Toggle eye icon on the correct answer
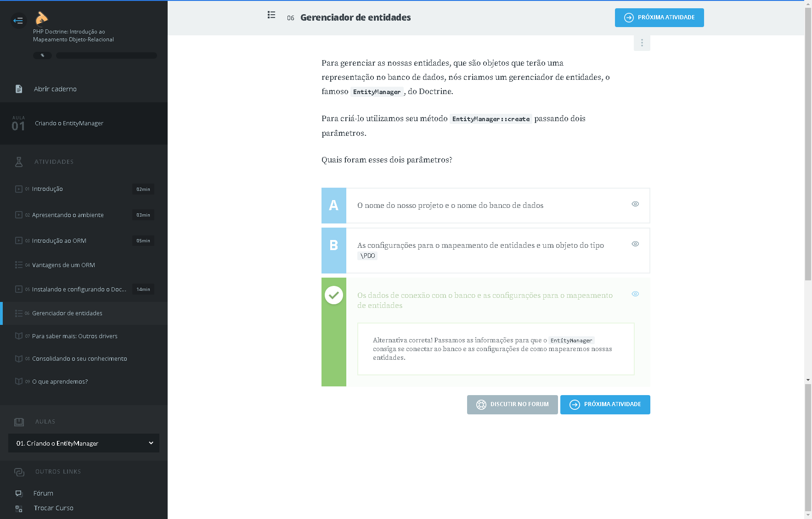Image resolution: width=812 pixels, height=519 pixels. pyautogui.click(x=635, y=294)
